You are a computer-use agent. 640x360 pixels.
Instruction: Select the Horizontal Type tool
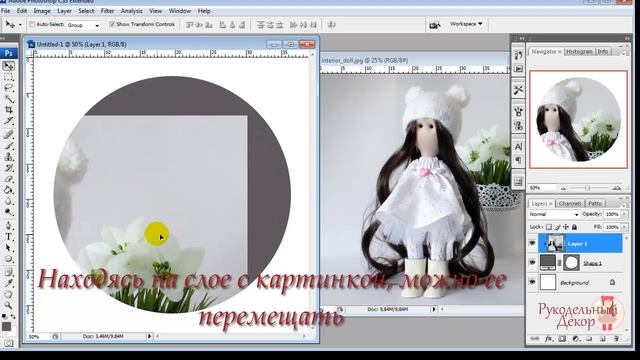click(9, 237)
